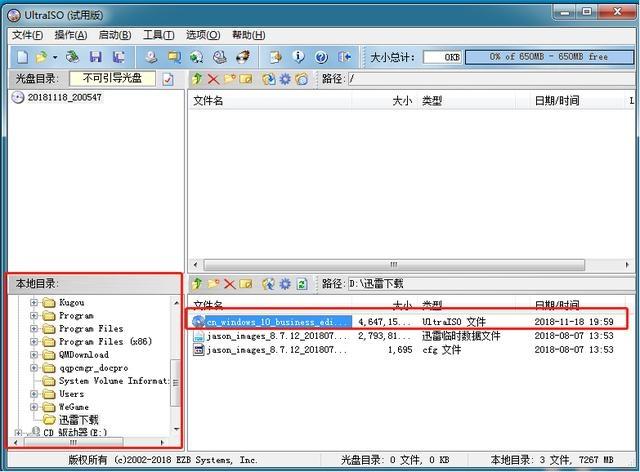Click the New Folder icon in local pane toolbar

click(x=213, y=283)
